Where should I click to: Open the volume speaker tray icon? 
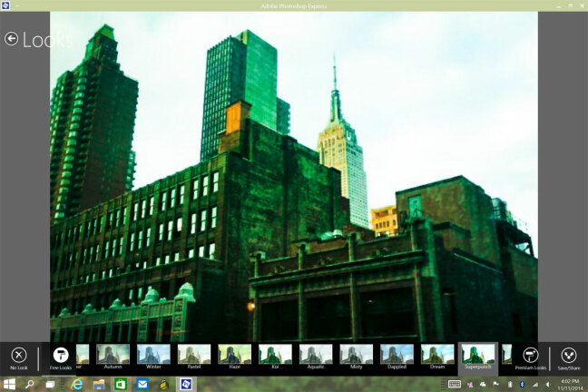coord(548,385)
